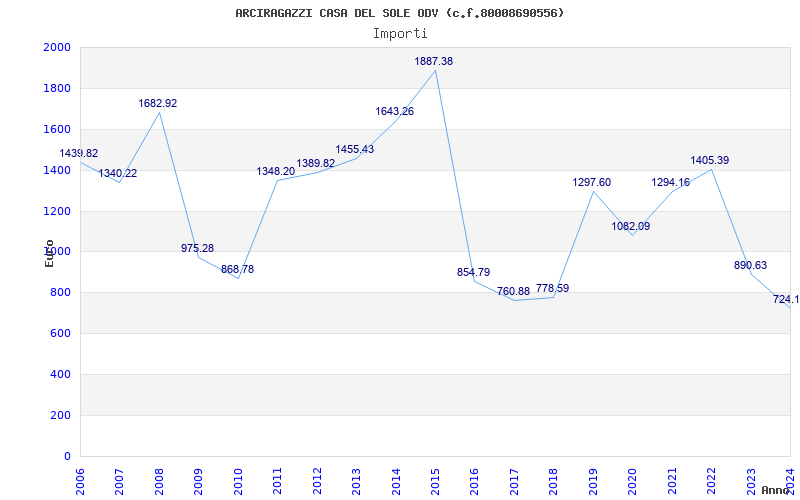The image size is (800, 500).
Task: Click the 200 y-axis tick label
Action: point(60,415)
